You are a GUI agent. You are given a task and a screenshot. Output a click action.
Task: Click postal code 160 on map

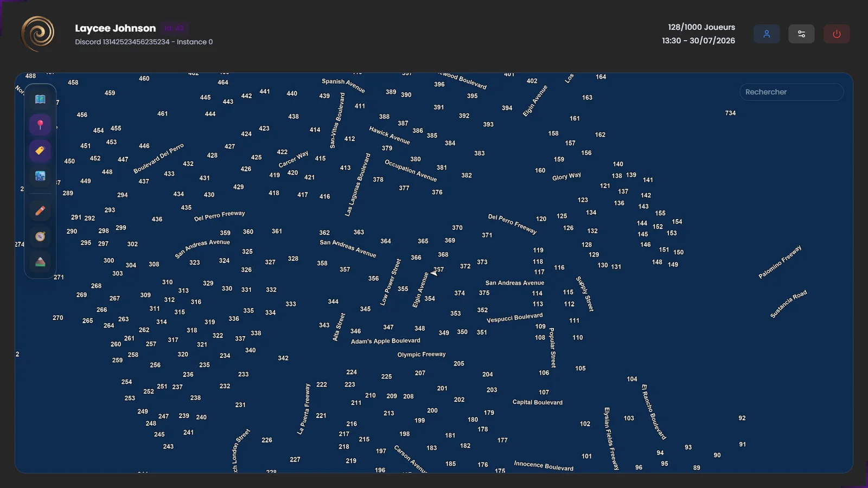point(540,171)
